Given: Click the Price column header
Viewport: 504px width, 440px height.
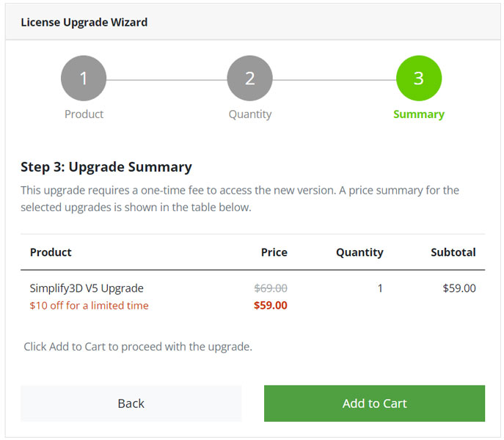Looking at the screenshot, I should 274,252.
